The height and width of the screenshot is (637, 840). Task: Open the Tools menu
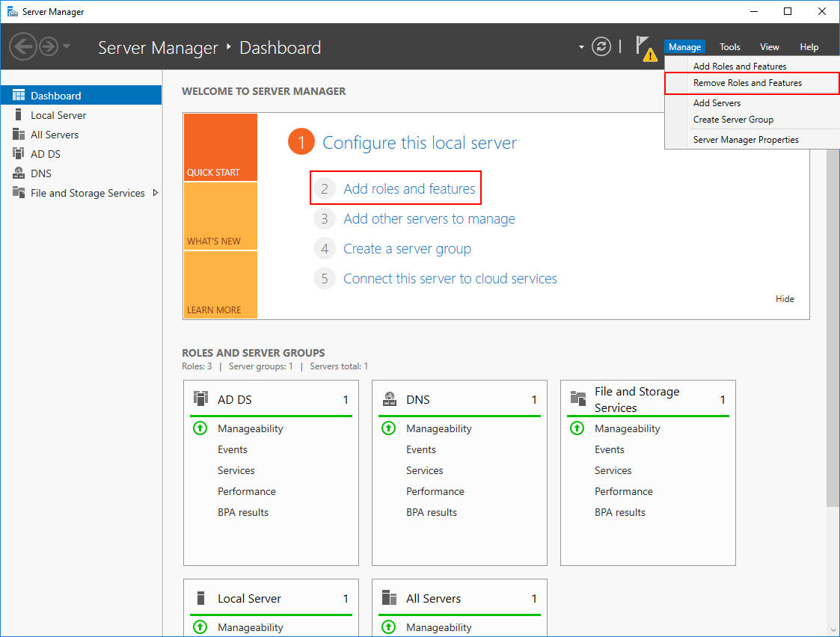point(729,47)
